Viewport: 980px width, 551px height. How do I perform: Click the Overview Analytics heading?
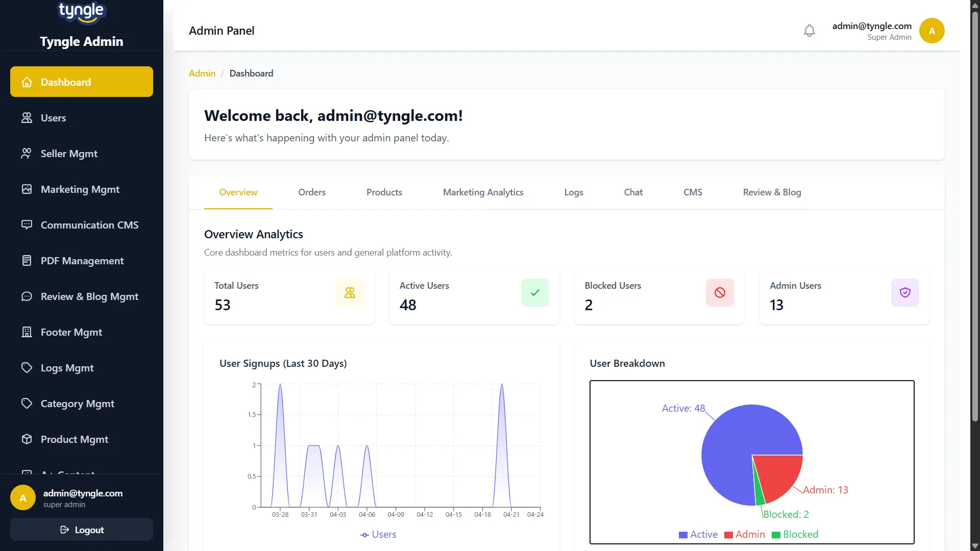(254, 234)
